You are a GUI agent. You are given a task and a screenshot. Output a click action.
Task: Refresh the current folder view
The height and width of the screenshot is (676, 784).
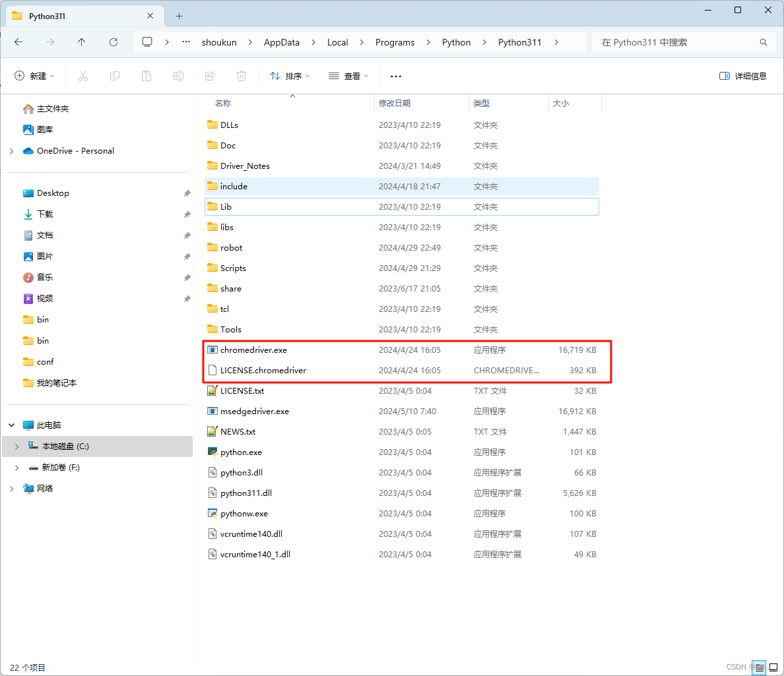(x=114, y=42)
